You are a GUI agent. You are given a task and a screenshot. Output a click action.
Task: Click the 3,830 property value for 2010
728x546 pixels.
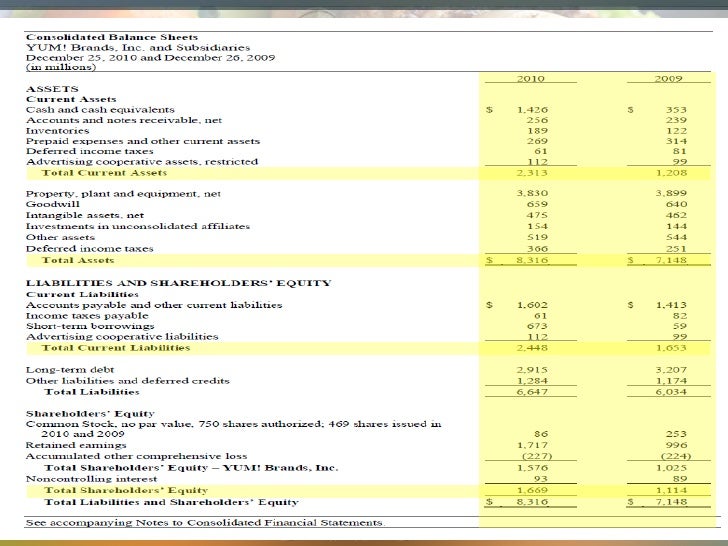pos(533,193)
